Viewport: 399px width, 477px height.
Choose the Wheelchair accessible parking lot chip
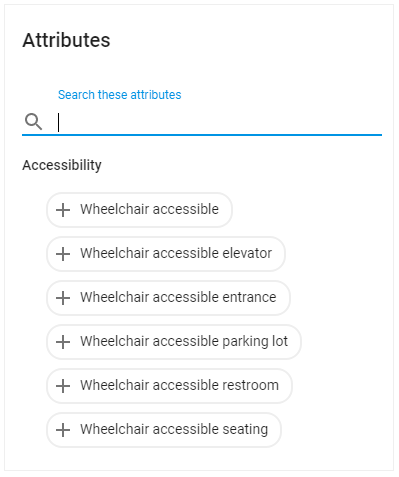click(174, 342)
